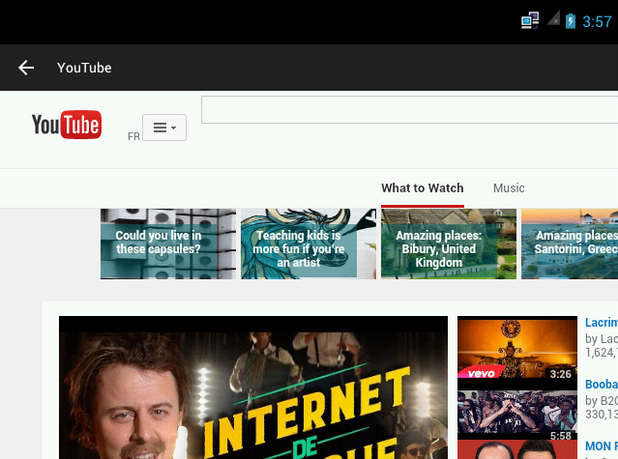618x459 pixels.
Task: Click the 'Lacrim' video title link
Action: coord(601,323)
